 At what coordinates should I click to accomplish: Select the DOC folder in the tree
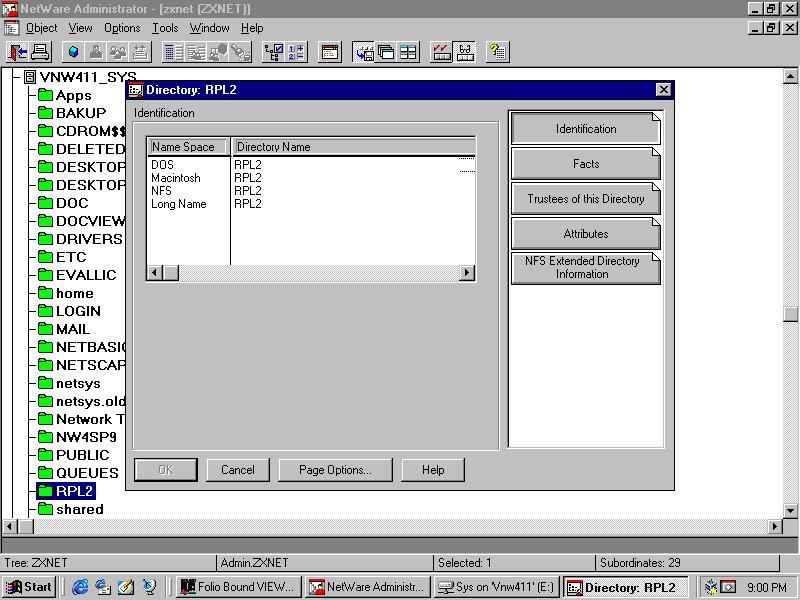(63, 203)
